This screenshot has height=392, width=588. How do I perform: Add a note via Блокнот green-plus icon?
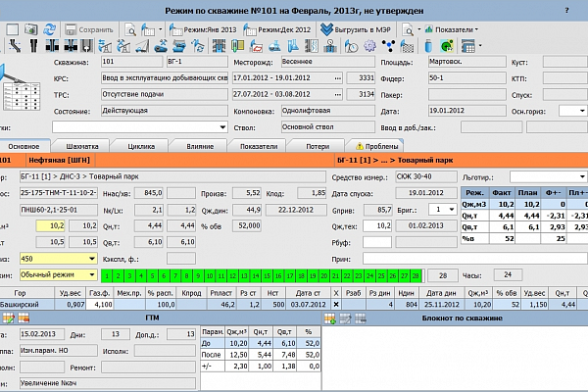point(330,318)
